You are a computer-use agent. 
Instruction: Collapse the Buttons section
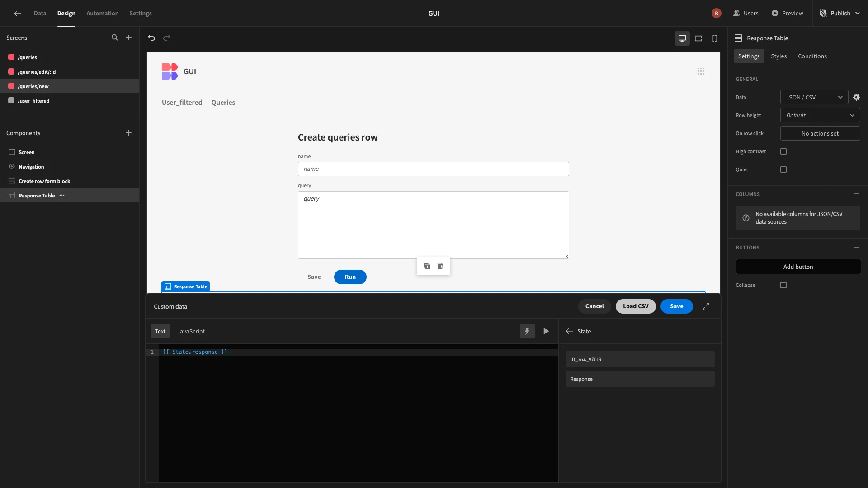(x=856, y=248)
